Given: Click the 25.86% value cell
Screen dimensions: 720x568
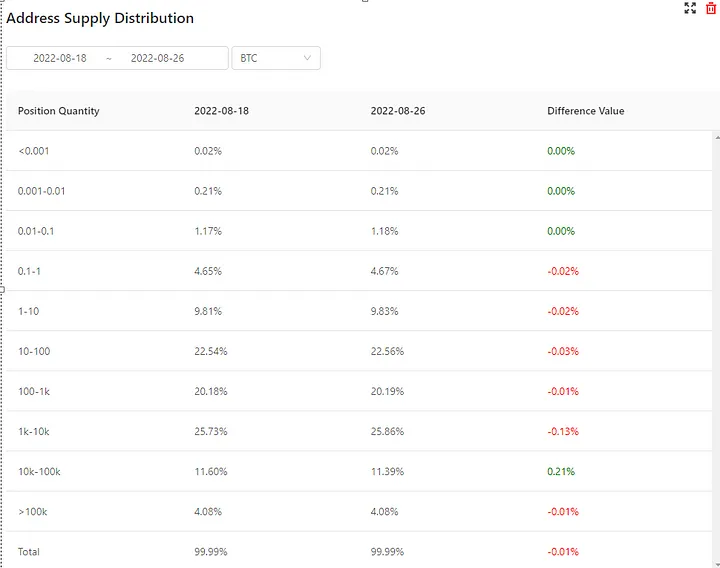Looking at the screenshot, I should [387, 431].
